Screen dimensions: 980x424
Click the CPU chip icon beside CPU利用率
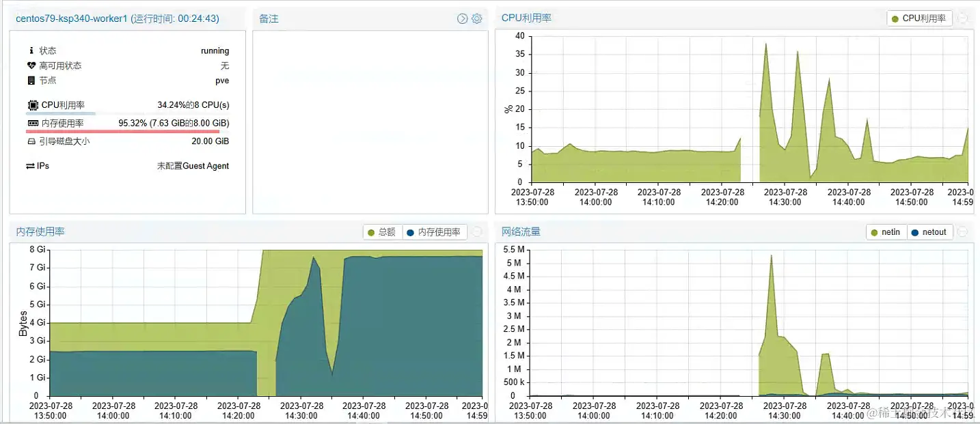pyautogui.click(x=33, y=105)
